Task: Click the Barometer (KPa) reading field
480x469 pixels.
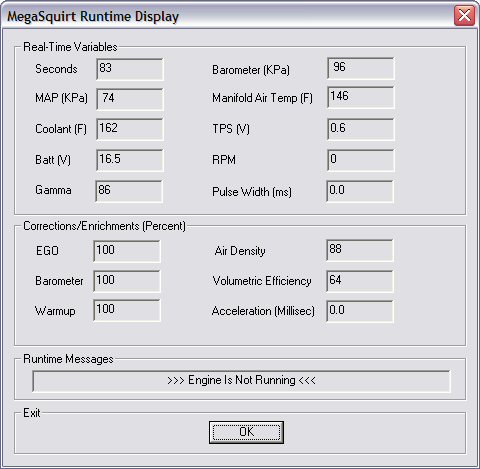Action: click(x=361, y=68)
